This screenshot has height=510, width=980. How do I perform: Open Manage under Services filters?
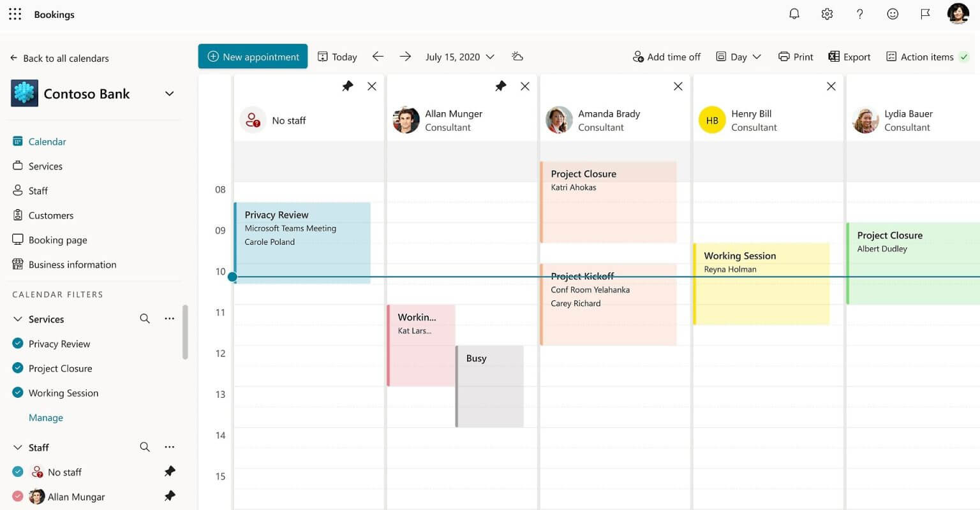(x=45, y=418)
